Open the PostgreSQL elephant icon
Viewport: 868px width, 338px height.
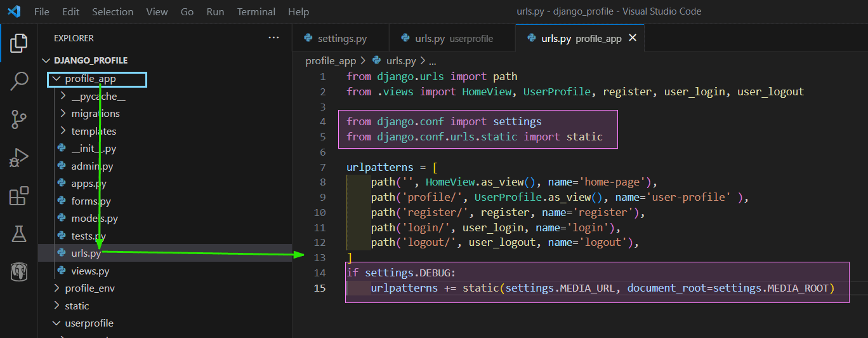[19, 272]
